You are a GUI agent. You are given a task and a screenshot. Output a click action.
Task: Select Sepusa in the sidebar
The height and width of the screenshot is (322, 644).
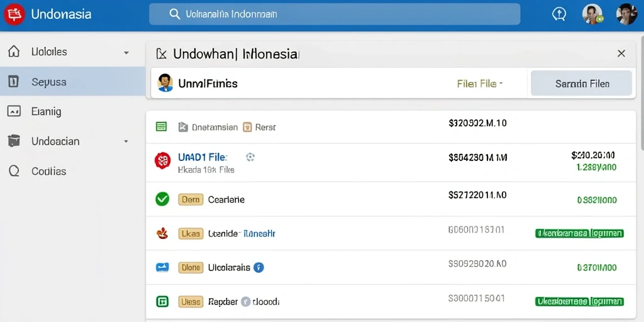[73, 82]
